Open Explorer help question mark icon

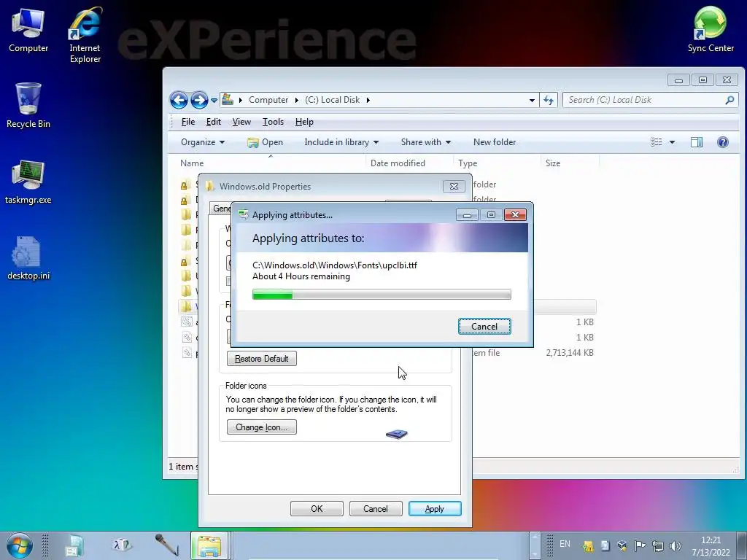click(723, 142)
